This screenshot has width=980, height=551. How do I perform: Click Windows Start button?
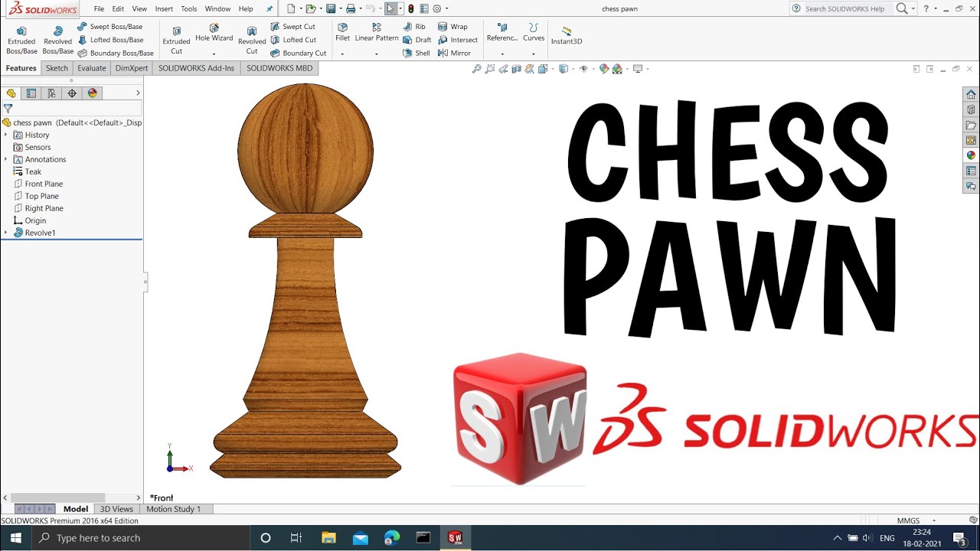click(x=15, y=538)
